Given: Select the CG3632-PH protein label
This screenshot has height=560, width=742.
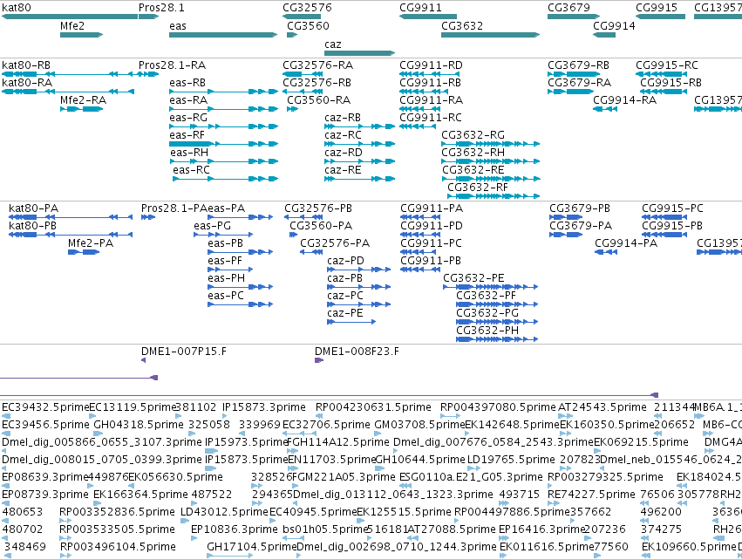Looking at the screenshot, I should [x=487, y=331].
